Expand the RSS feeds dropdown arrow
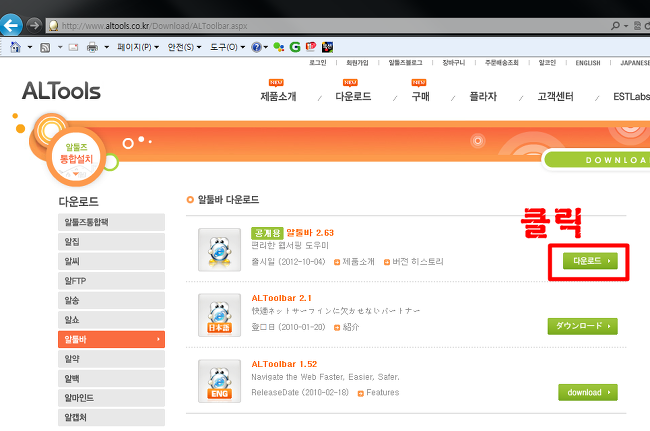The width and height of the screenshot is (650, 431). tap(60, 47)
